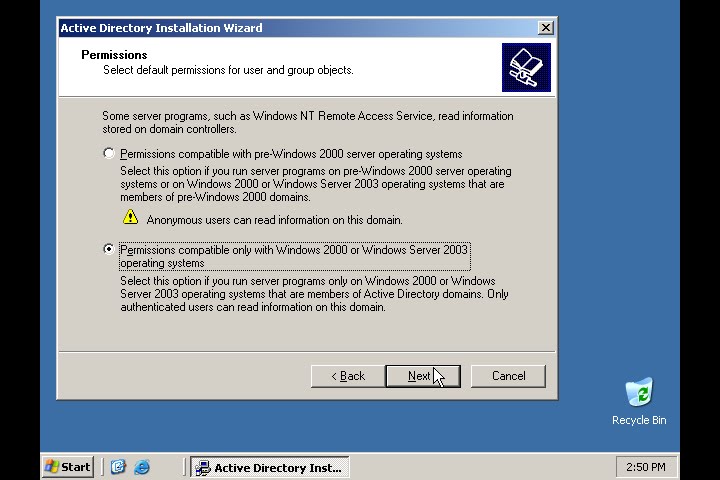Click "Anonymous users can read information" warning text
The height and width of the screenshot is (480, 720).
pyautogui.click(x=275, y=220)
